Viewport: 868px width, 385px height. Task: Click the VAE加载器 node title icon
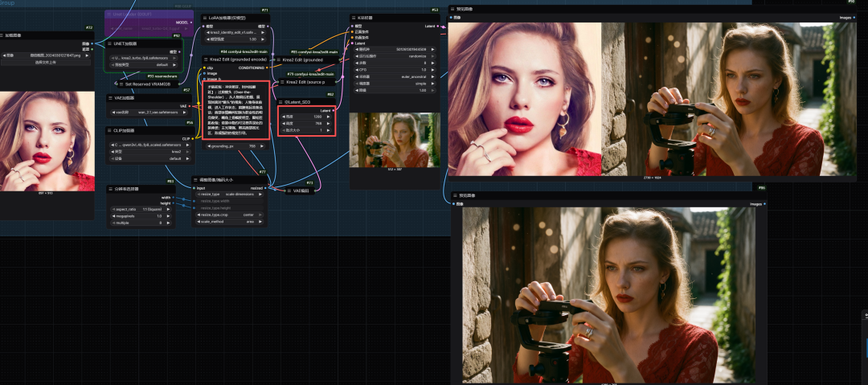click(x=111, y=97)
